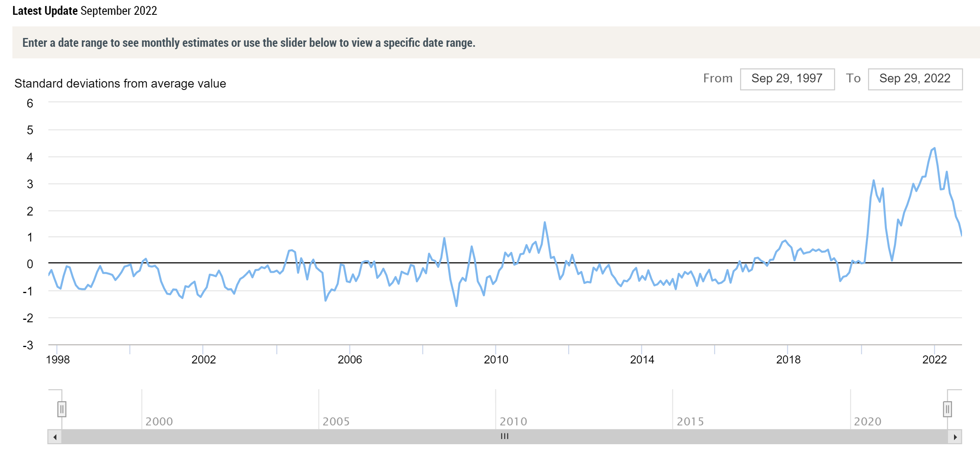Screen dimensions: 980x453
Task: Click the line's lowest trough near -1.5
Action: [x=456, y=306]
